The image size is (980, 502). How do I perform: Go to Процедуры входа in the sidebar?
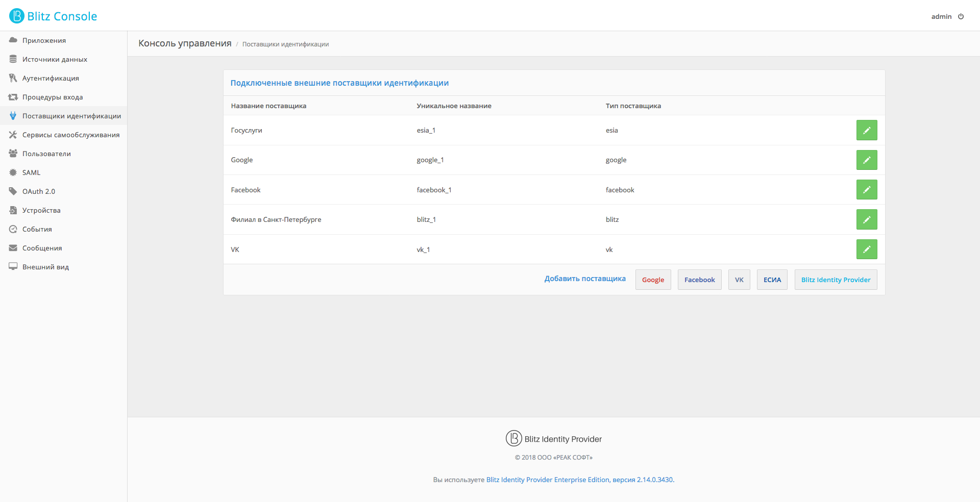(x=53, y=97)
